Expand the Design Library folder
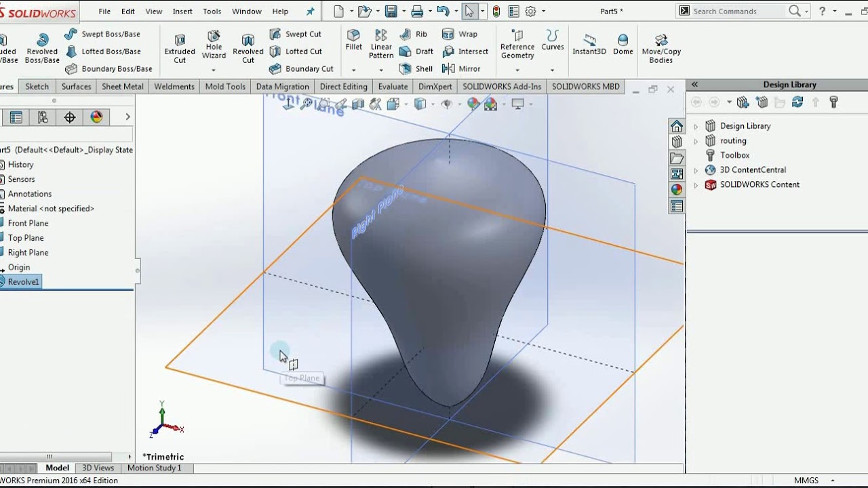Image resolution: width=868 pixels, height=488 pixels. click(x=696, y=126)
